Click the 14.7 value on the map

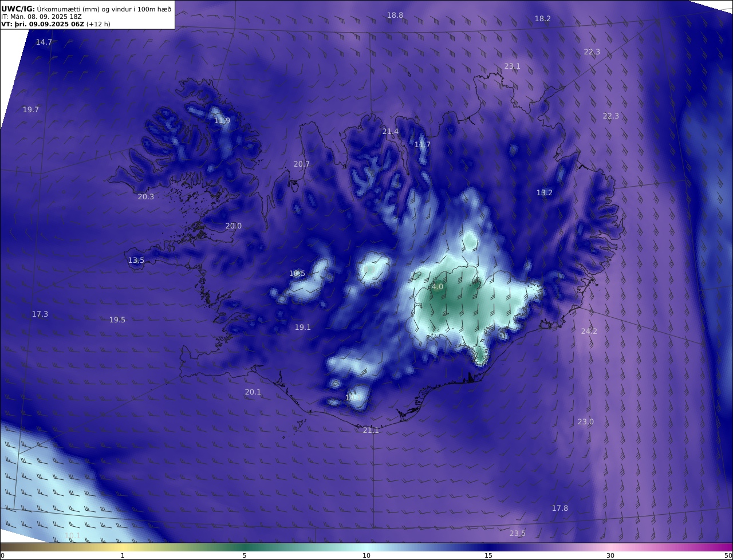pos(44,42)
